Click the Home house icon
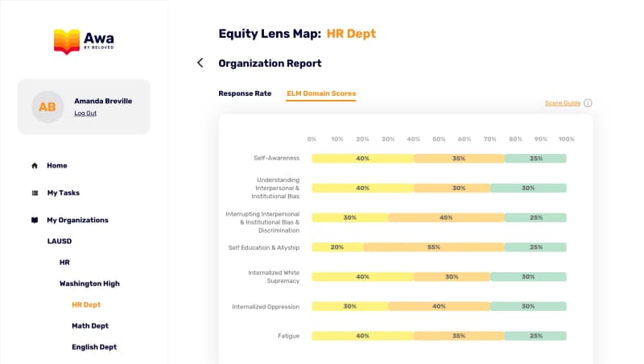The width and height of the screenshot is (644, 364). pos(35,166)
